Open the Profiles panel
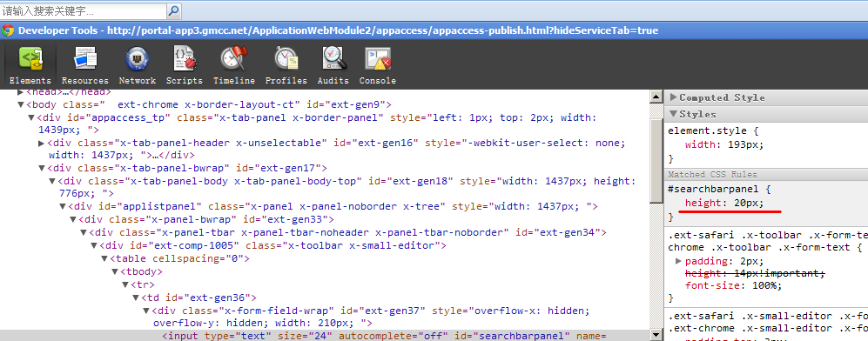Screen dimensions: 868x341 click(x=286, y=65)
